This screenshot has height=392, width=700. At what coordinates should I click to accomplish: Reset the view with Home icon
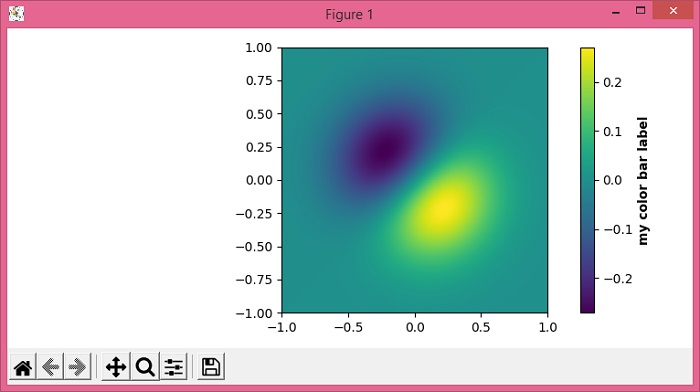[23, 367]
